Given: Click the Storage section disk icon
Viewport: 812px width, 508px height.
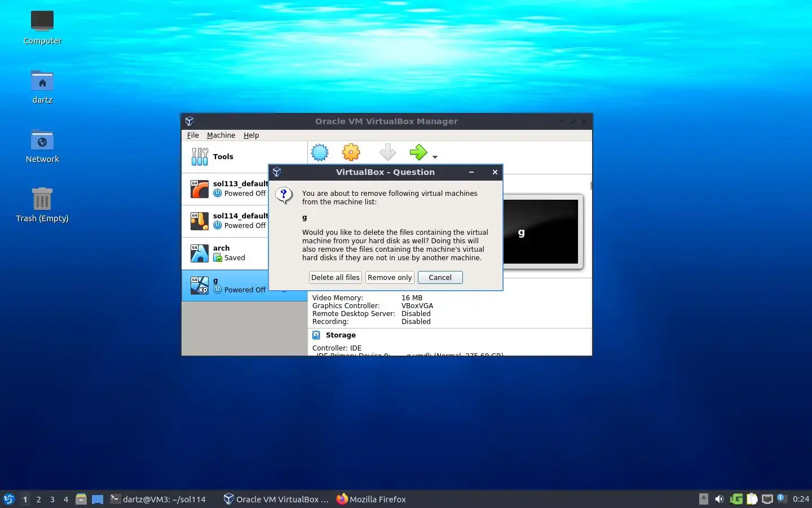Looking at the screenshot, I should (316, 335).
